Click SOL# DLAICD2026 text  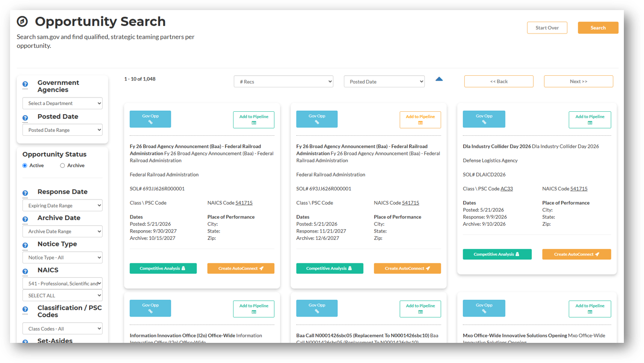coord(484,175)
